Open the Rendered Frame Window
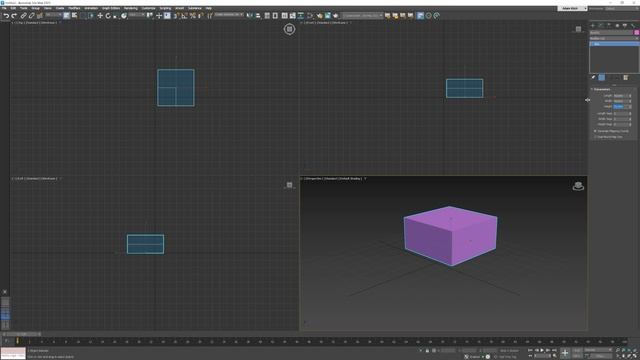Viewport: 640px width, 360px height. (x=328, y=16)
